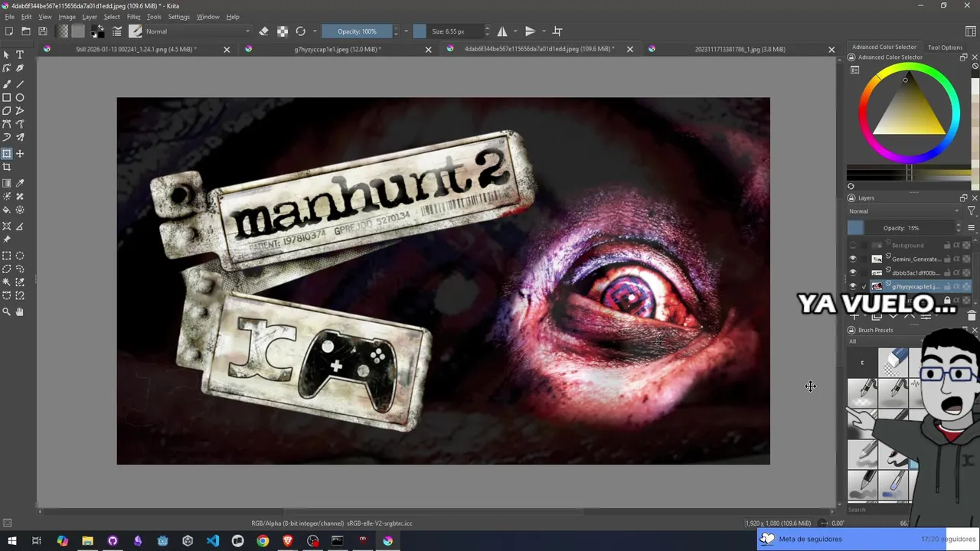Screen dimensions: 980x551
Task: Open the layers panel options menu icon
Action: pyautogui.click(x=972, y=228)
